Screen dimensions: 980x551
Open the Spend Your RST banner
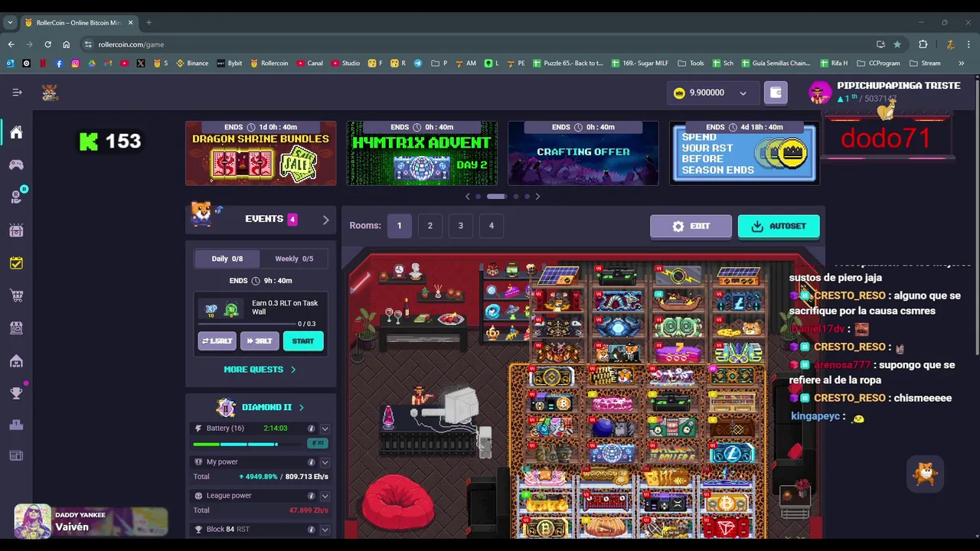point(744,153)
